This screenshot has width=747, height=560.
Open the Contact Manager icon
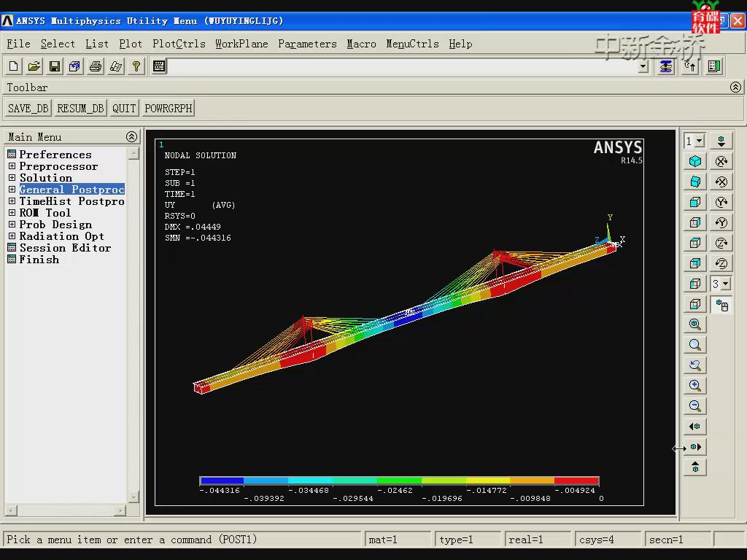click(x=713, y=66)
